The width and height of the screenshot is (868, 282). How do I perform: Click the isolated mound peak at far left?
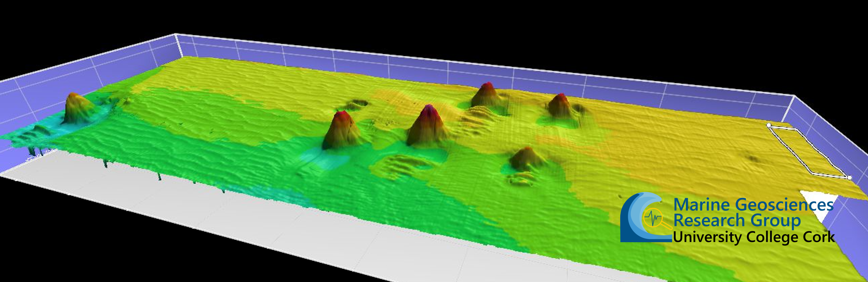pos(73,96)
